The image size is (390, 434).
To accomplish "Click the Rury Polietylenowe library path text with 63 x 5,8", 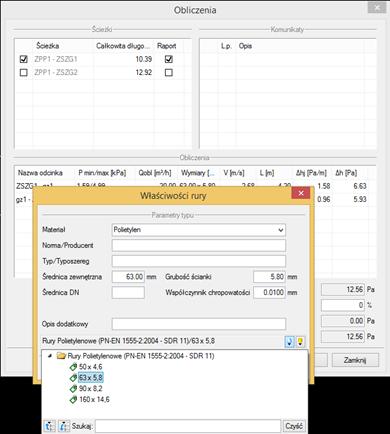I will [129, 341].
